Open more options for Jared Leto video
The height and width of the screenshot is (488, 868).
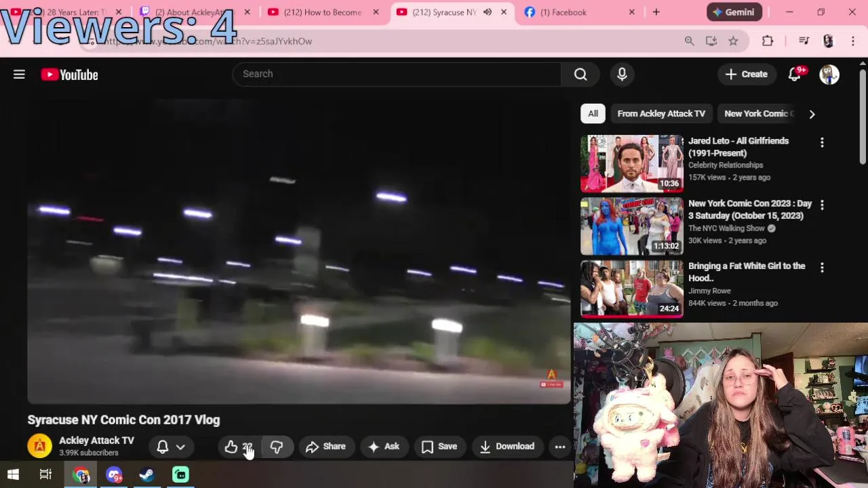[822, 142]
